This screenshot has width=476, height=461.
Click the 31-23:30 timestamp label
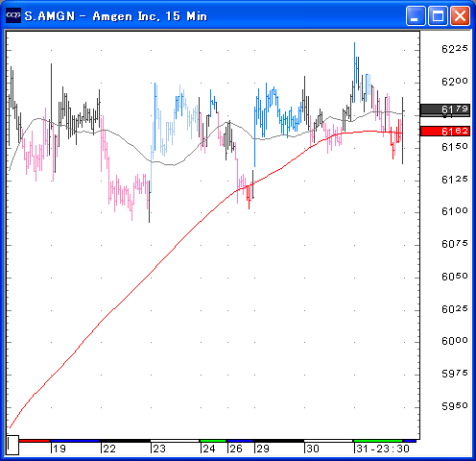[383, 449]
